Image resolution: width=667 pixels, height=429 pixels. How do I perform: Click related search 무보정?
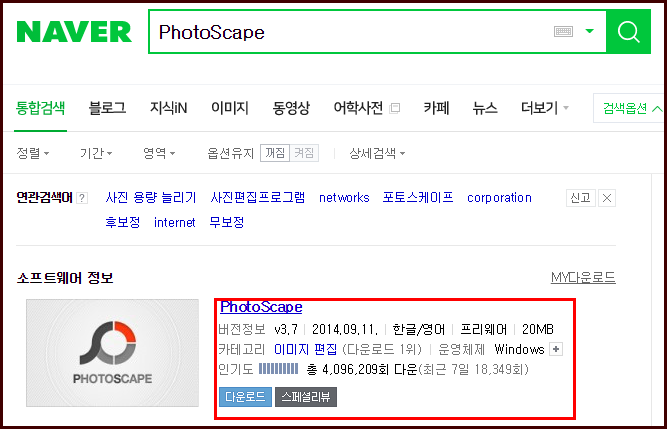pyautogui.click(x=227, y=222)
